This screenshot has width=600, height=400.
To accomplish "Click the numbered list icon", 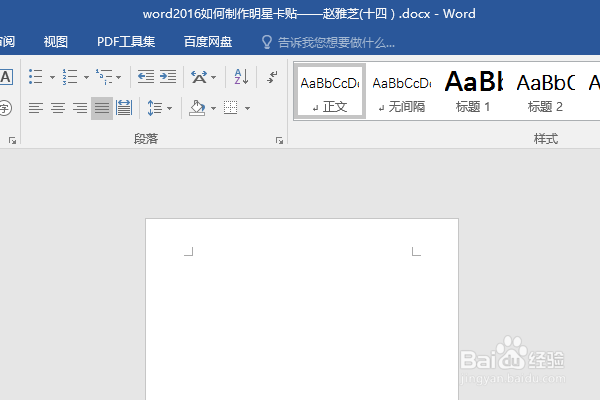I will pyautogui.click(x=70, y=77).
